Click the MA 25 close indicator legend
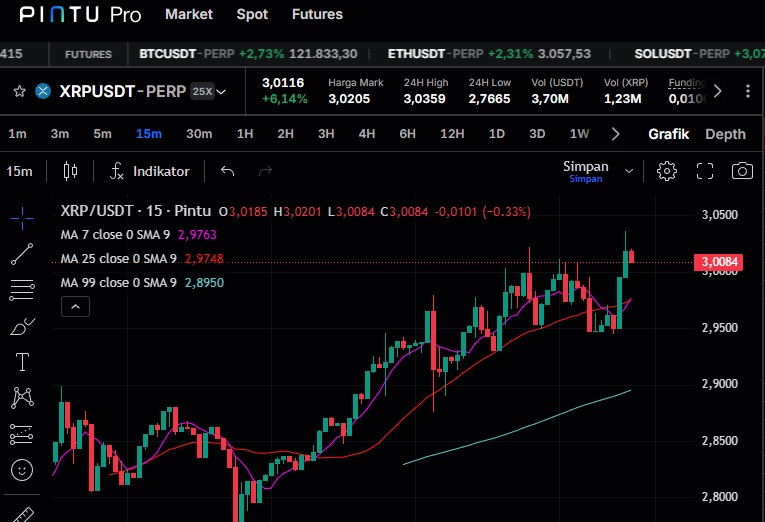 (x=142, y=259)
